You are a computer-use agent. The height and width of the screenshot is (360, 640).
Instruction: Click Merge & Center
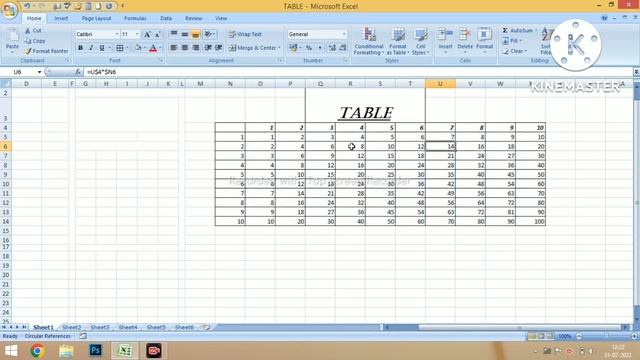click(252, 48)
